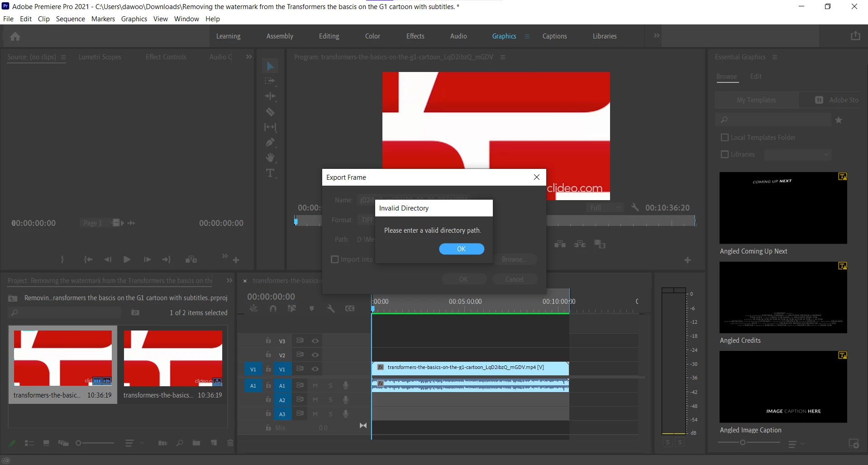Switch project panel to list view
This screenshot has width=868, height=465.
[29, 443]
